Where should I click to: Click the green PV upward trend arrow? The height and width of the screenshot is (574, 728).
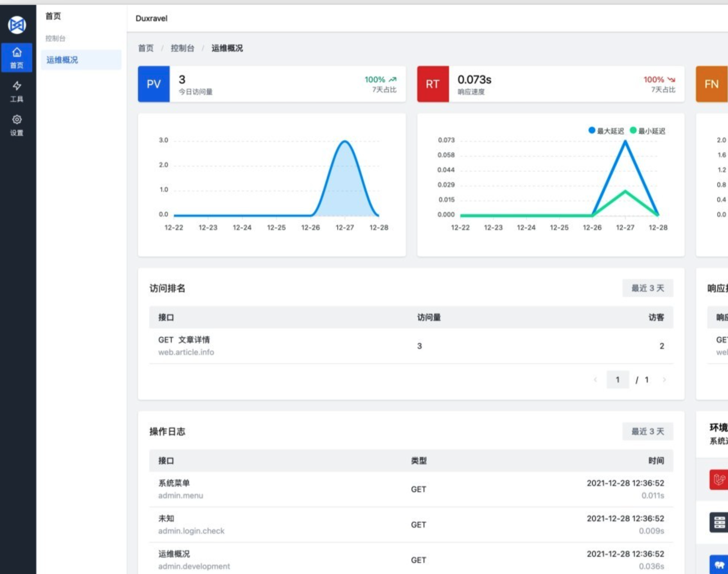[393, 80]
